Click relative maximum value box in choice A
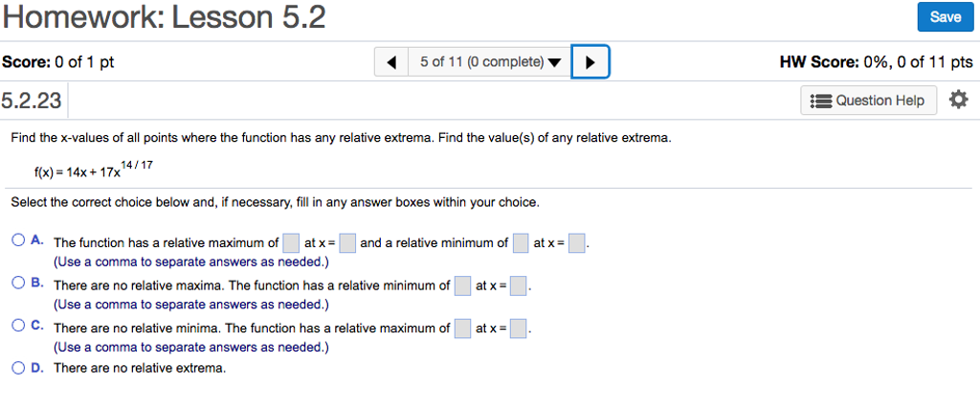This screenshot has width=980, height=410. [291, 243]
